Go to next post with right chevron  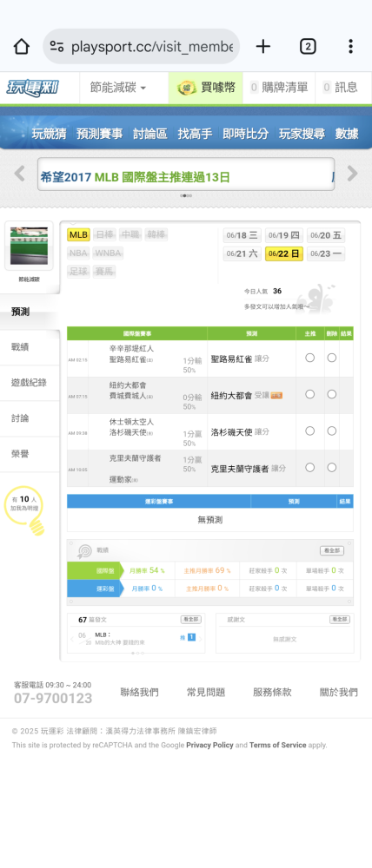pyautogui.click(x=201, y=638)
